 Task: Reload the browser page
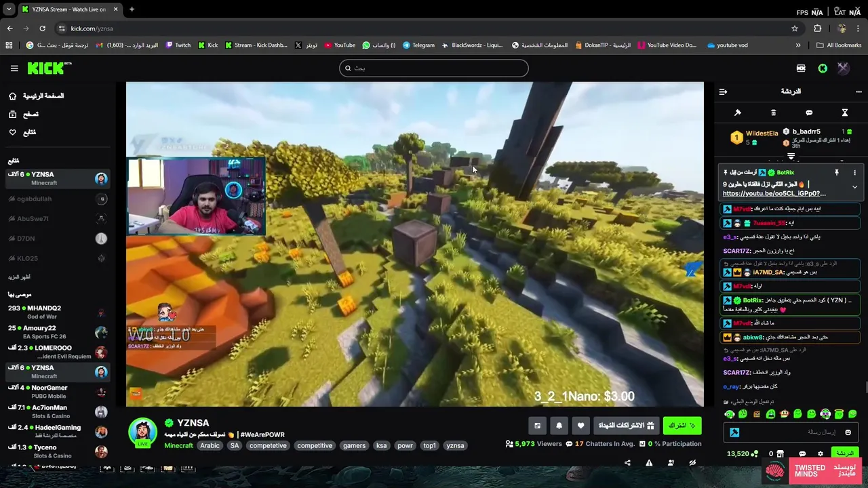tap(42, 28)
